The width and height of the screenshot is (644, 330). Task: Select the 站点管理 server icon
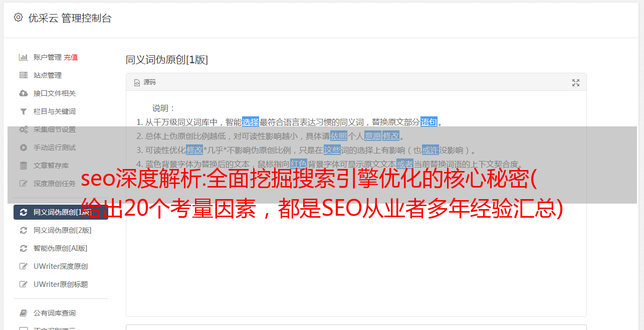(23, 75)
